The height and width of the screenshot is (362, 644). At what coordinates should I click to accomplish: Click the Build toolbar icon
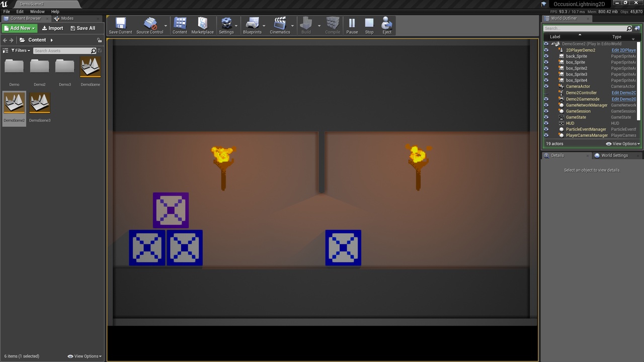pos(306,26)
